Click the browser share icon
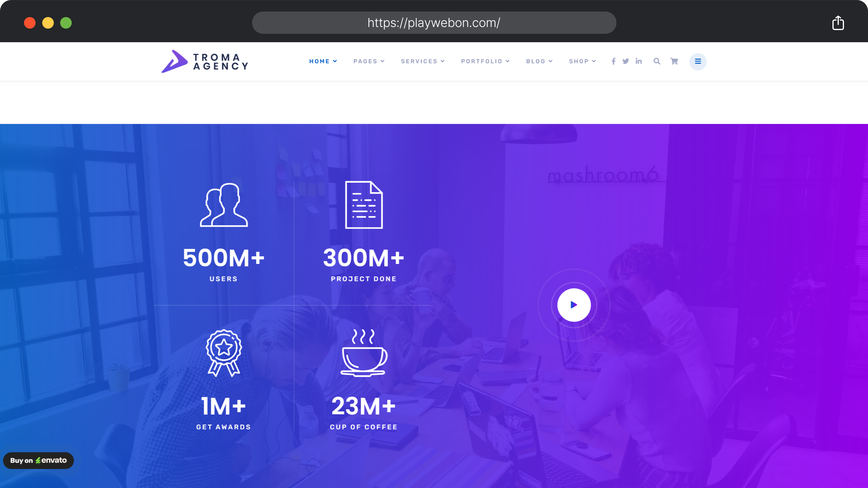 click(838, 23)
